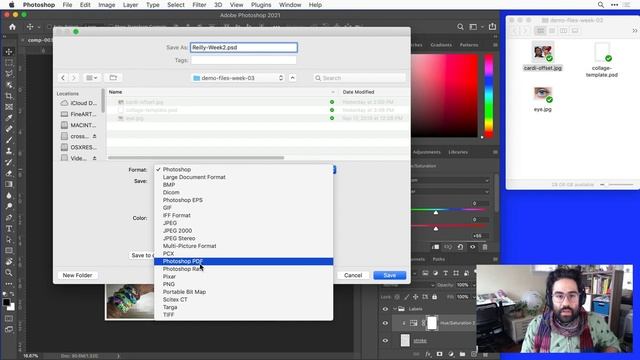Screen dimensions: 640x360
Task: Create new group folder icon in Layers
Action: 462,354
